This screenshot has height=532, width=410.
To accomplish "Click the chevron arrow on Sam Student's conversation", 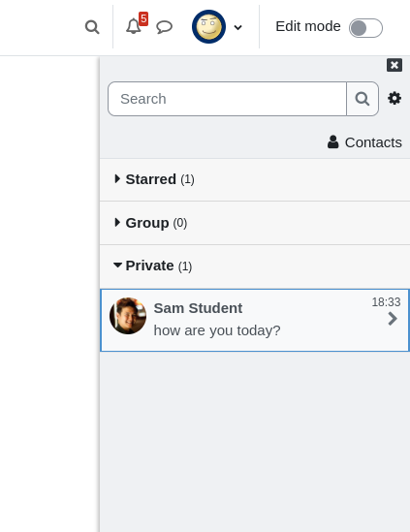I will 393,319.
